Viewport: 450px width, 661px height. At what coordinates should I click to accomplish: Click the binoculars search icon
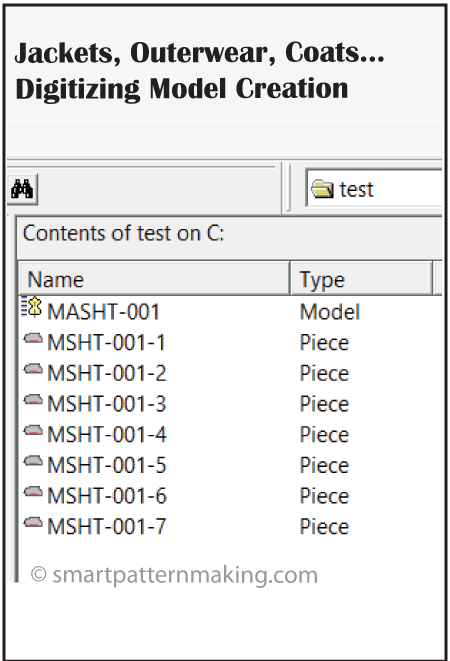pyautogui.click(x=22, y=189)
